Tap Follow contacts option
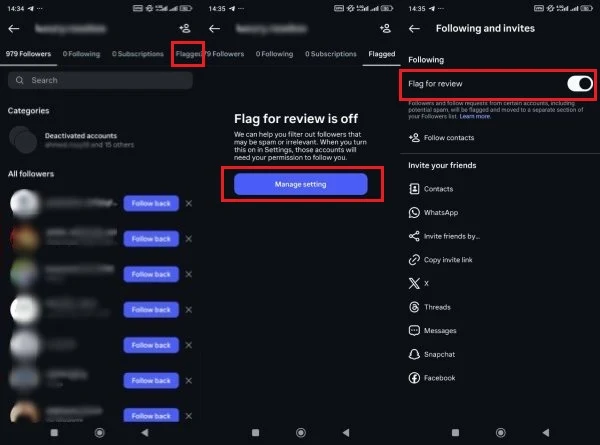Viewport: 600px width, 445px height. pos(446,138)
